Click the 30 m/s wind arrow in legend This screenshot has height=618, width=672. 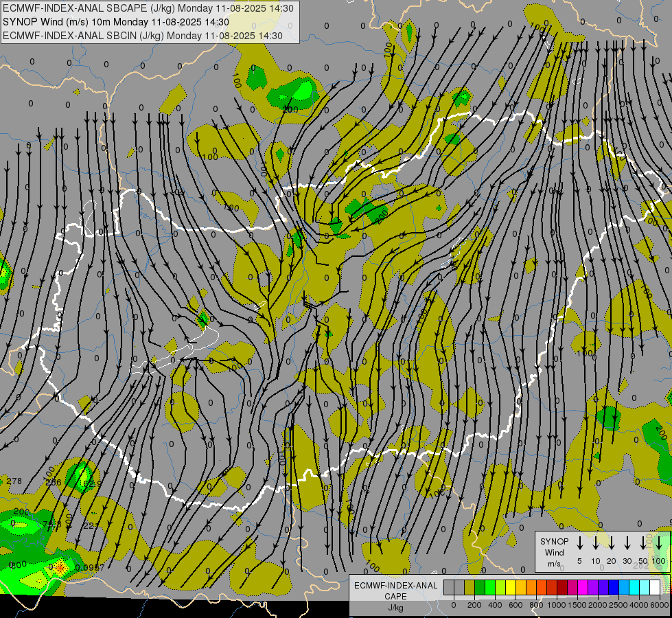point(627,542)
